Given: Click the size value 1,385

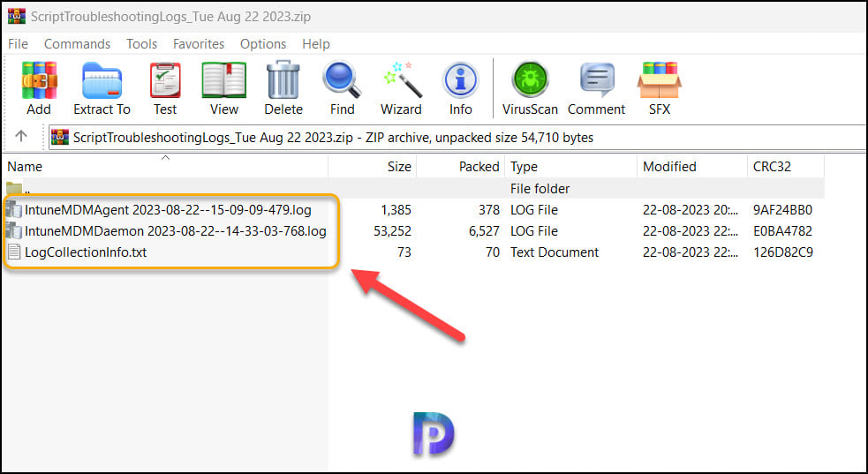Looking at the screenshot, I should coord(396,210).
